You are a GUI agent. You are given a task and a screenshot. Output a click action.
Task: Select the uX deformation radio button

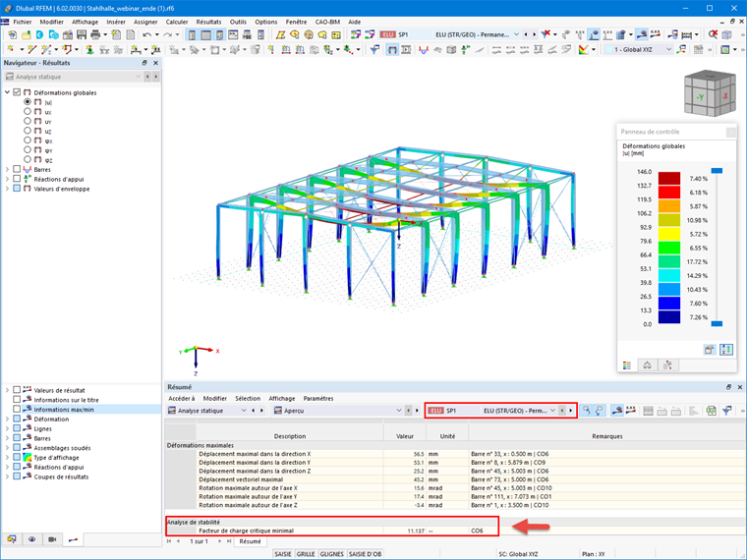(28, 111)
